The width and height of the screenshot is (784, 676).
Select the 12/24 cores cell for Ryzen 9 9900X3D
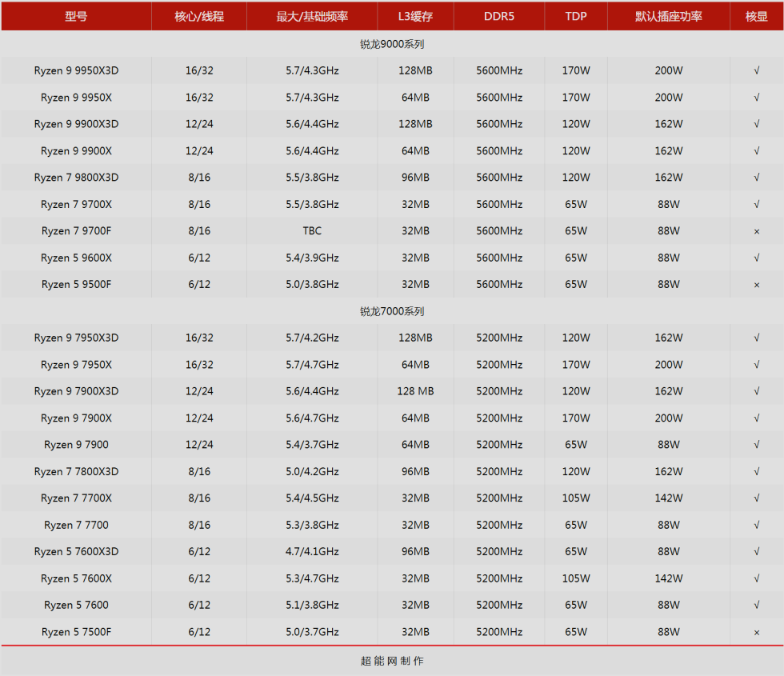coord(199,124)
